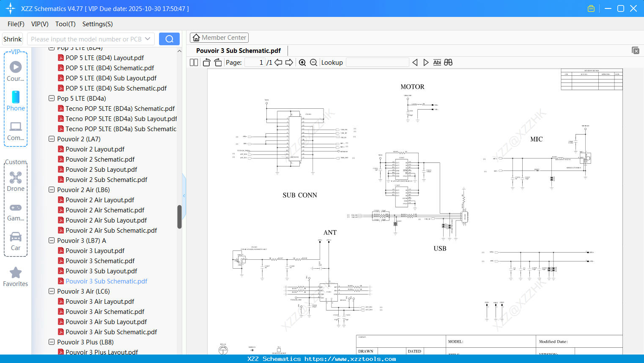Select the Abi text search icon
644x363 pixels.
(437, 62)
